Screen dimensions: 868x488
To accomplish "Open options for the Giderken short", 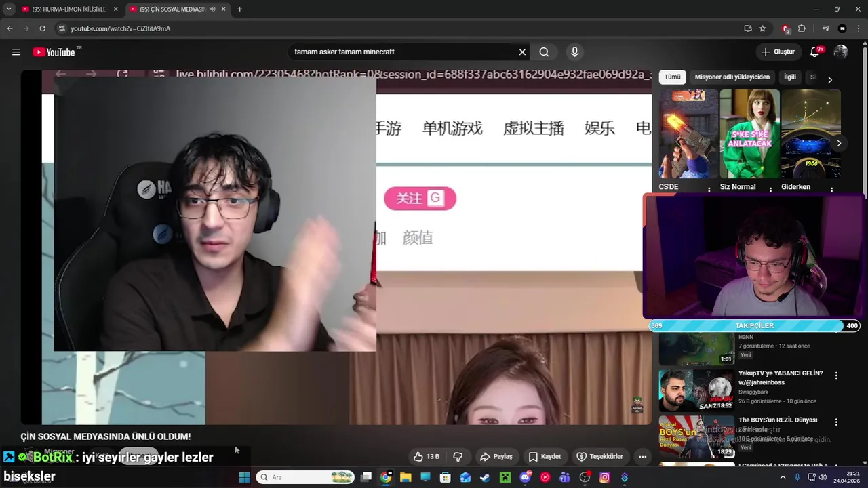I will pyautogui.click(x=832, y=188).
